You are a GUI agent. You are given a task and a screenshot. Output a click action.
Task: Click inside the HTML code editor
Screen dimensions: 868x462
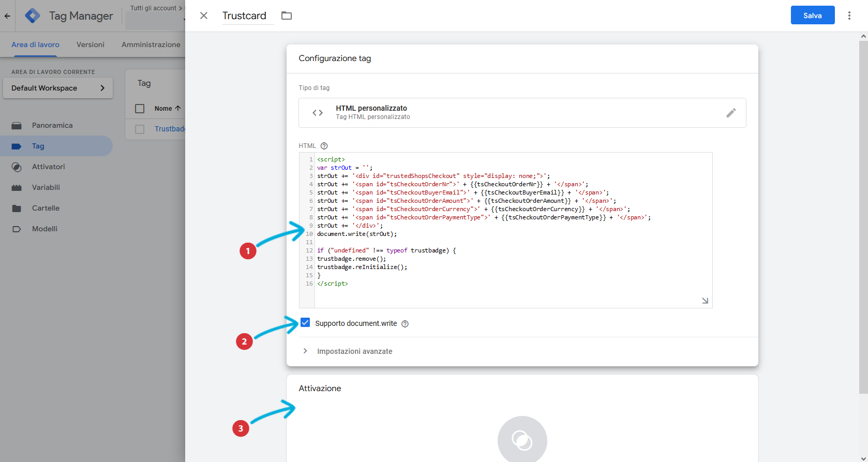point(506,230)
